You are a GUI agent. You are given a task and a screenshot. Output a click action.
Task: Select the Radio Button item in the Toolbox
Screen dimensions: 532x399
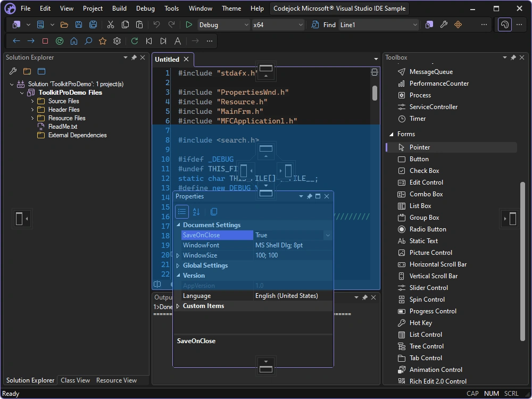[x=451, y=229]
